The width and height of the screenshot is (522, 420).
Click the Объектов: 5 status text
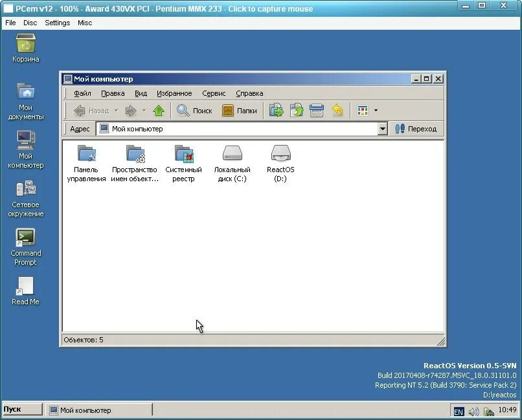(84, 340)
